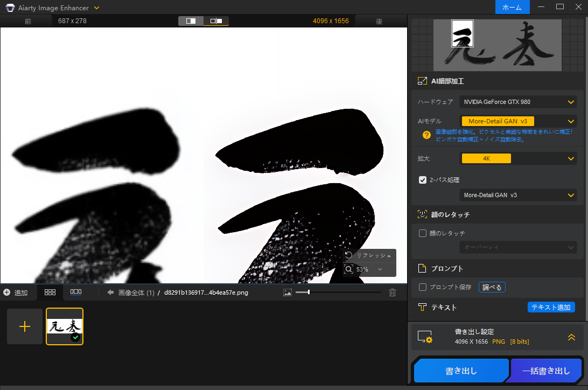Open the ハードウェア GPU dropdown

[518, 102]
